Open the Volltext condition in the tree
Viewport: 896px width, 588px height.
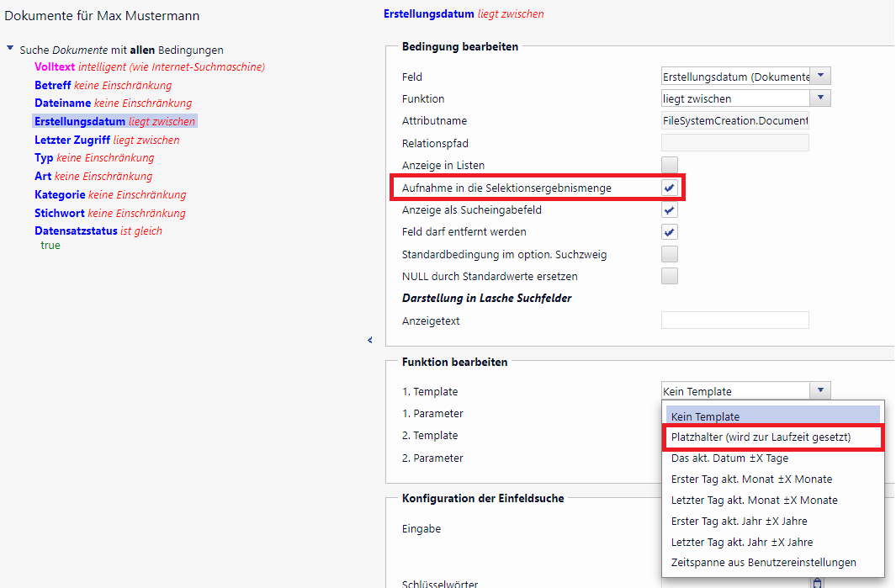[x=56, y=66]
